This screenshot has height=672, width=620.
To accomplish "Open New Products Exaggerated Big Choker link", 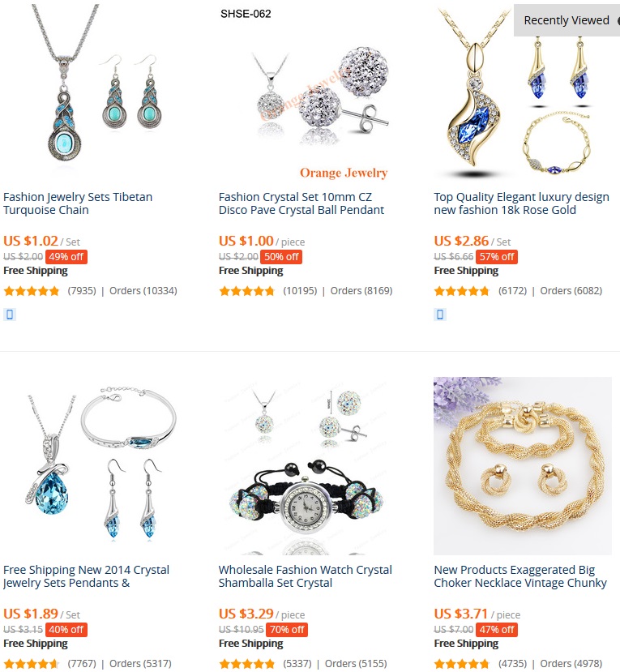I will 520,576.
